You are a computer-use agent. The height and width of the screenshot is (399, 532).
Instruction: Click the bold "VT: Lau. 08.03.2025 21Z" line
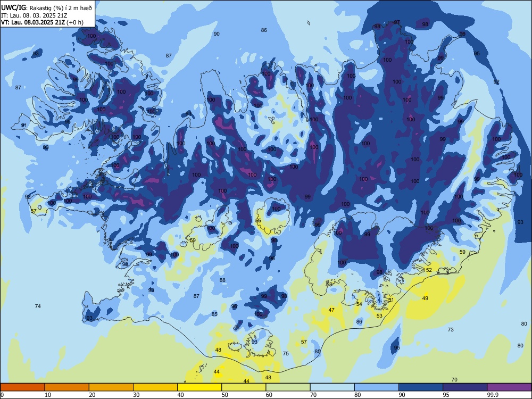(32, 22)
